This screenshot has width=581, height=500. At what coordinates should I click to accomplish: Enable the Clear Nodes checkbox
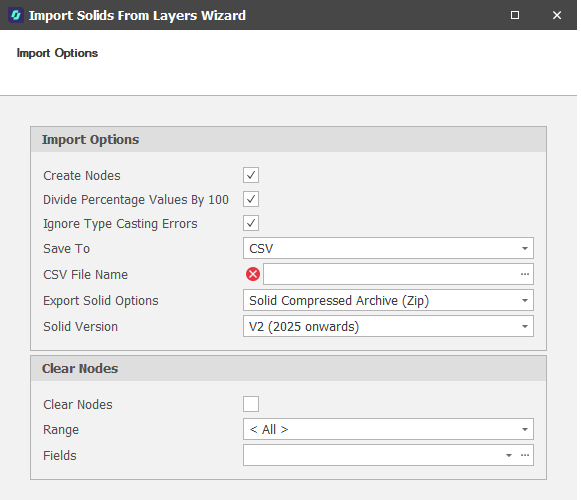click(x=251, y=404)
